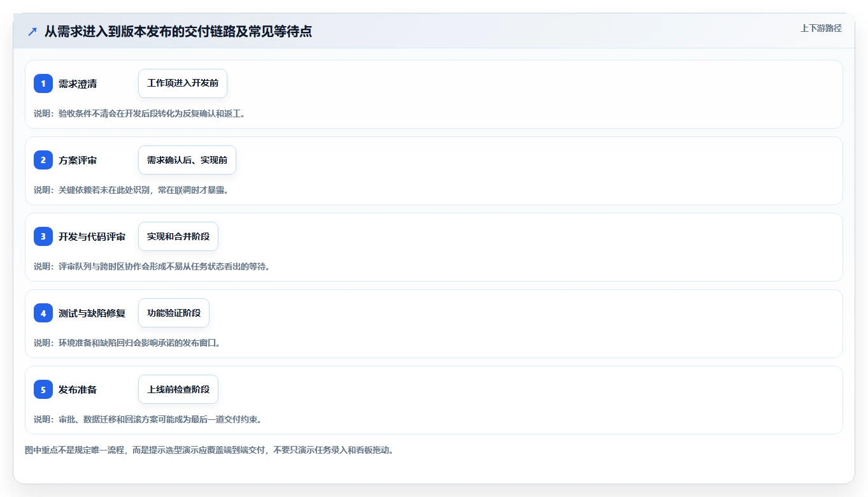This screenshot has width=868, height=497.
Task: Select the 功能验证阶段 tag
Action: 174,313
